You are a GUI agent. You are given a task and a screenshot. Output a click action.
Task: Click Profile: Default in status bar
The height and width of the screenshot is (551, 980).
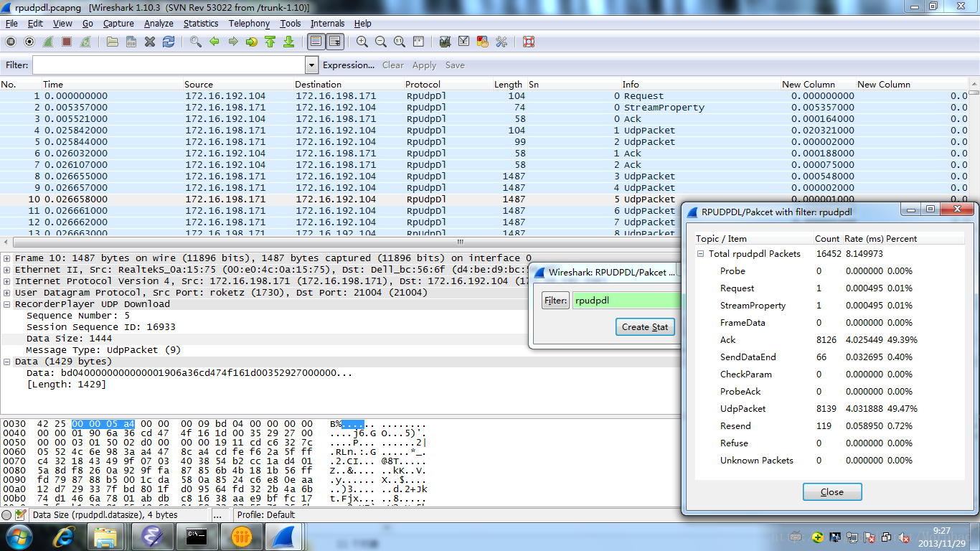click(266, 515)
